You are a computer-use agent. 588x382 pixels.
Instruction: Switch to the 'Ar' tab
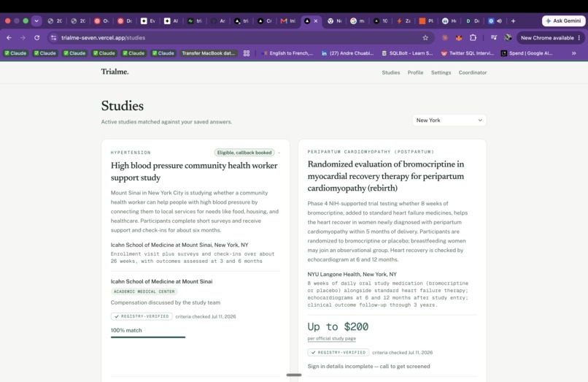pos(218,21)
